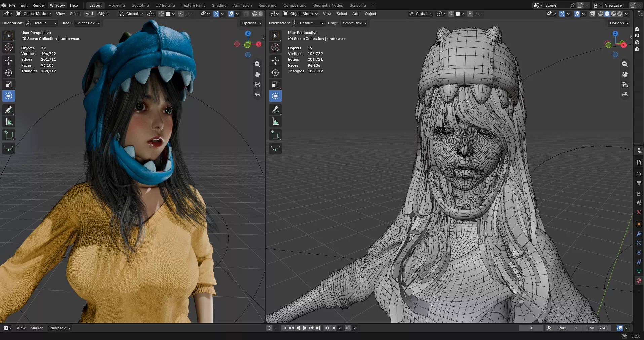Toggle overlays in left viewport header
This screenshot has width=644, height=340.
(x=231, y=14)
